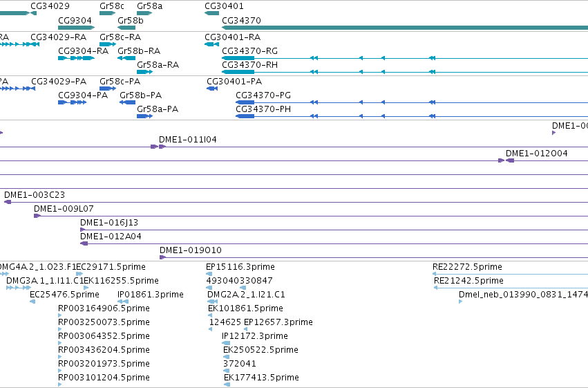Select protein CG30401-PA
Viewport: 588px width, 388px height.
[x=234, y=82]
